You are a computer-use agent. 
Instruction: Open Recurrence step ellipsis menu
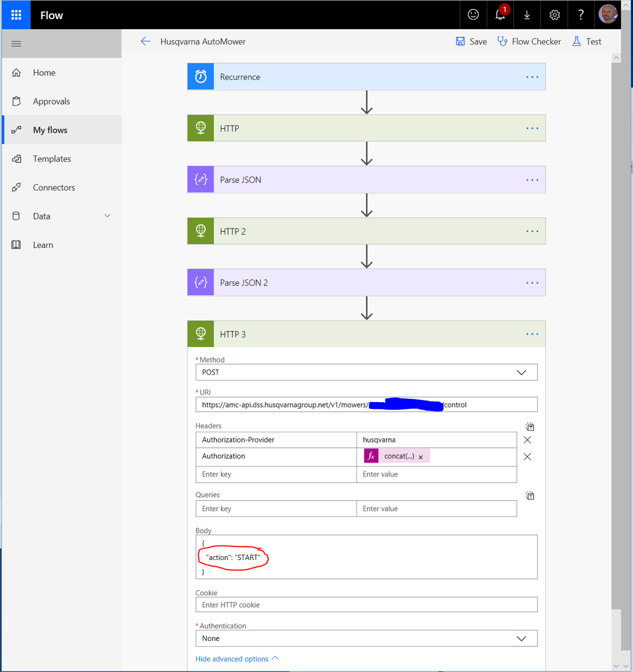532,77
